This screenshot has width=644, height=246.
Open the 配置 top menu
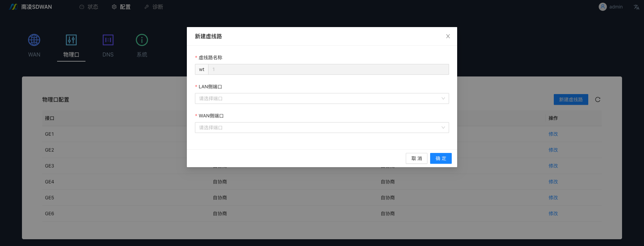(121, 7)
